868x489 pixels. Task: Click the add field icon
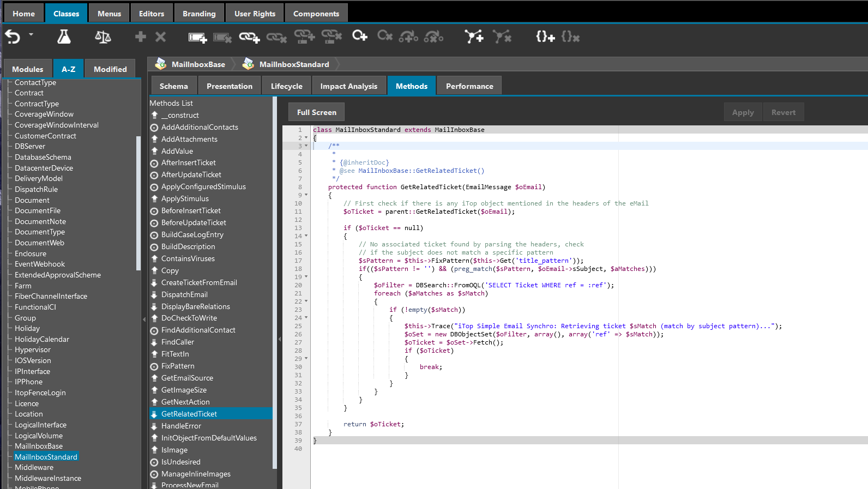(197, 37)
